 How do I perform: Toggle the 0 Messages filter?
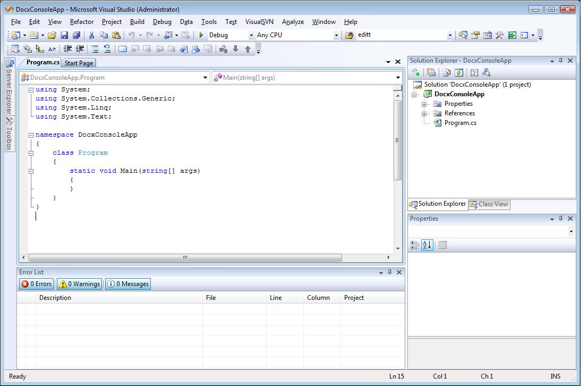[x=128, y=284]
